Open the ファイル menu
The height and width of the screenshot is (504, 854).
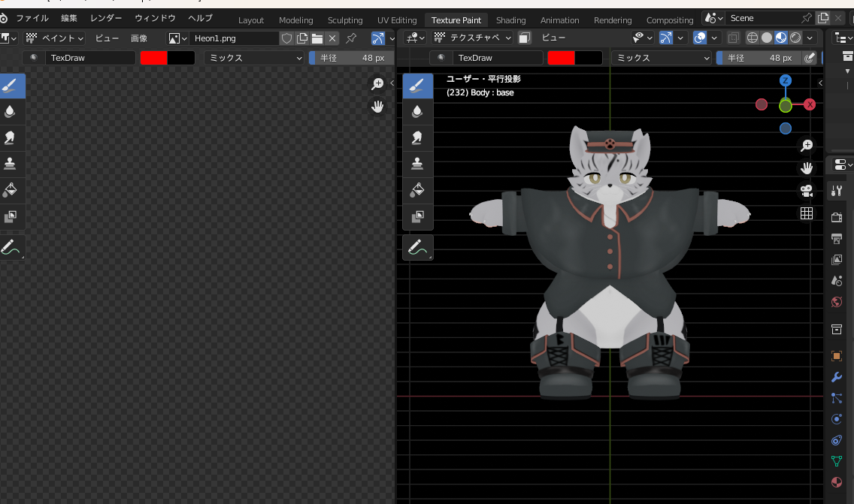coord(32,18)
